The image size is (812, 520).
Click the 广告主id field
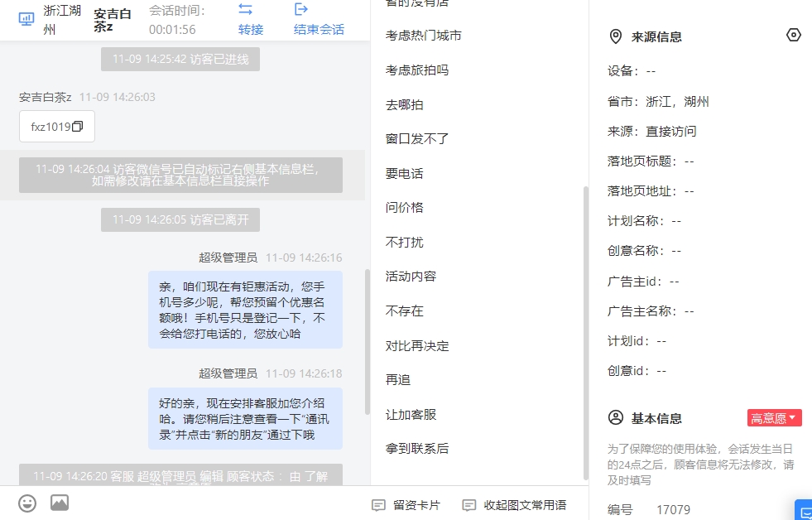click(643, 282)
